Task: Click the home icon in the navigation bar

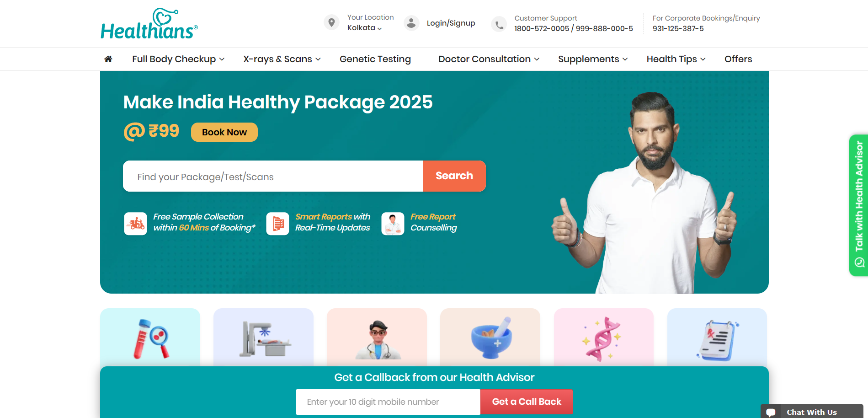Action: (x=108, y=59)
